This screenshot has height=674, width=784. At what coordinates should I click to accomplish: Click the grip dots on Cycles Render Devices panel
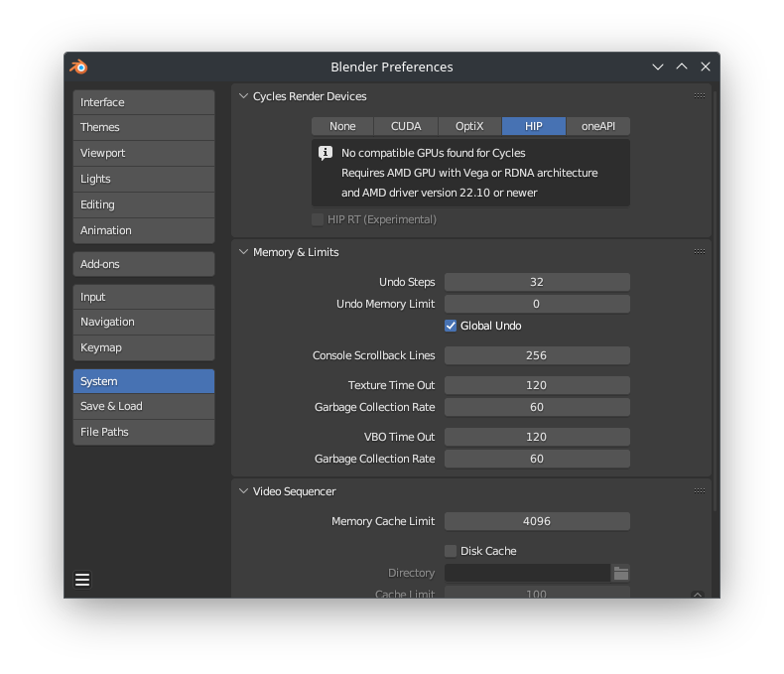(x=699, y=96)
